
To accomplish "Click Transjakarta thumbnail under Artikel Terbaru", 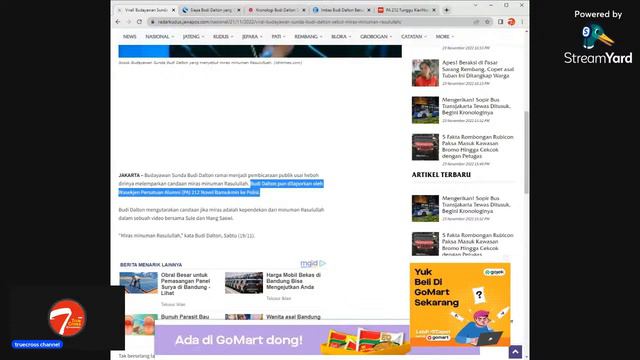I will [425, 208].
